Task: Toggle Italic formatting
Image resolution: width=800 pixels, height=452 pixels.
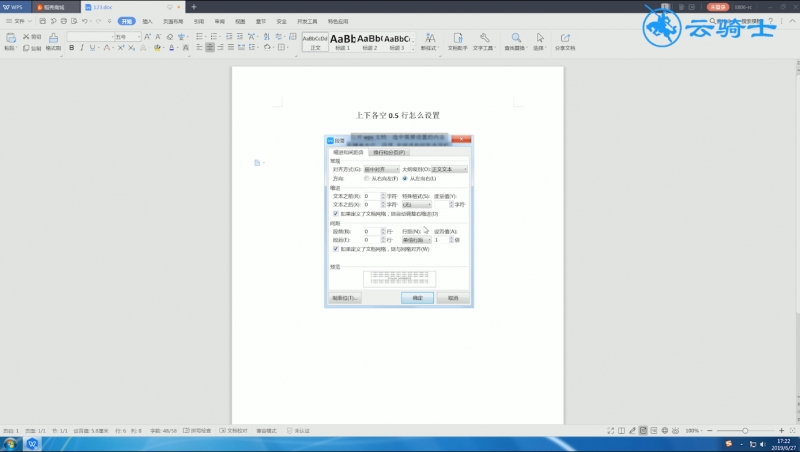Action: click(x=82, y=47)
